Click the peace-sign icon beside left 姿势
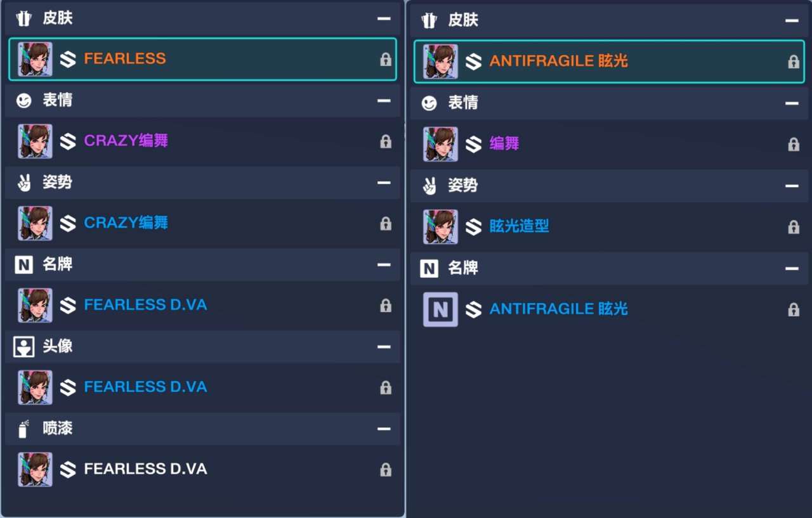The height and width of the screenshot is (518, 812). (x=23, y=183)
